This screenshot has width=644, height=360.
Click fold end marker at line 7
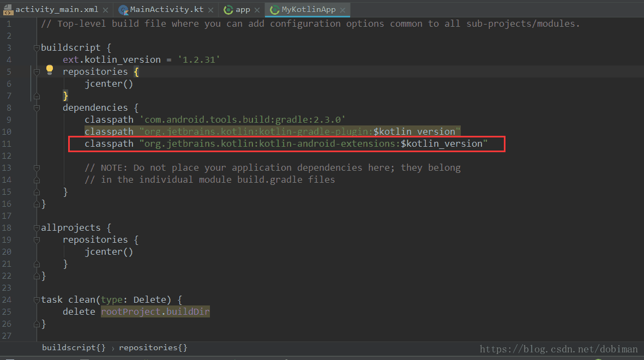coord(37,96)
